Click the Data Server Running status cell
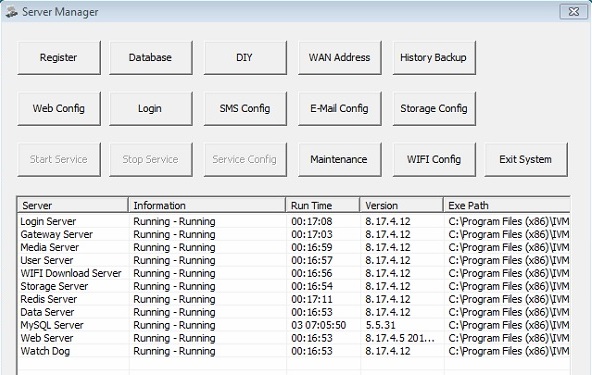The height and width of the screenshot is (375, 592). pyautogui.click(x=174, y=312)
